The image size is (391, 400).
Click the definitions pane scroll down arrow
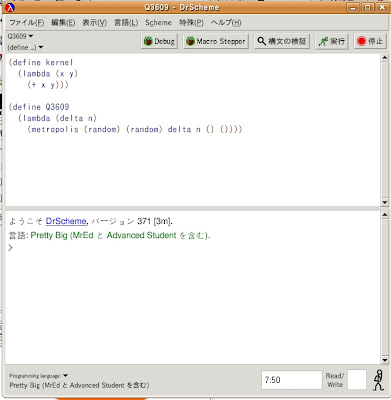pos(384,202)
